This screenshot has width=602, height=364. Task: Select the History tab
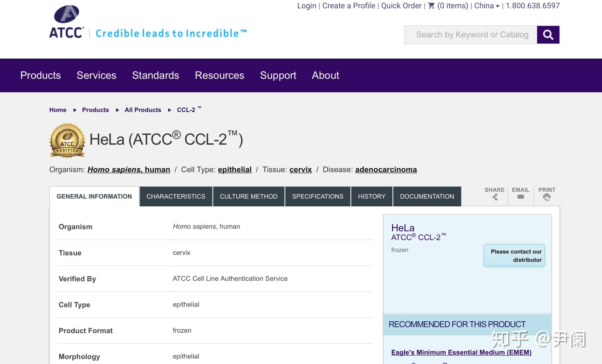[x=372, y=197]
